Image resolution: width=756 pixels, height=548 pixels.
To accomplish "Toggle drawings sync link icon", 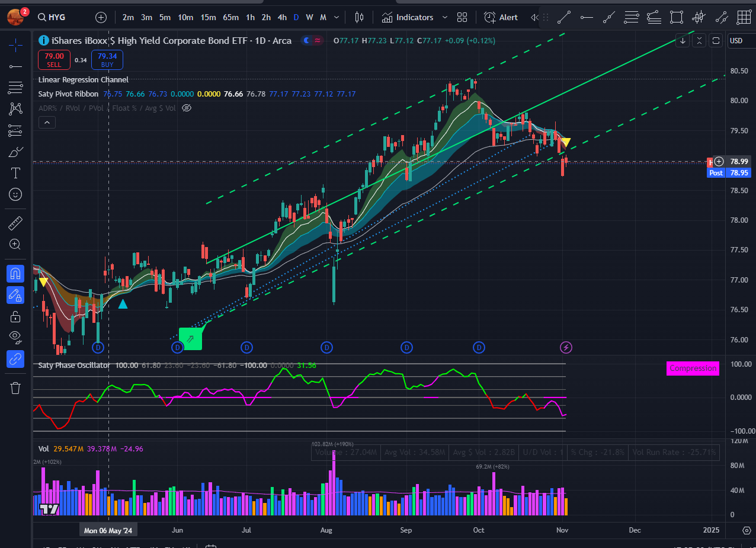I will coord(15,359).
